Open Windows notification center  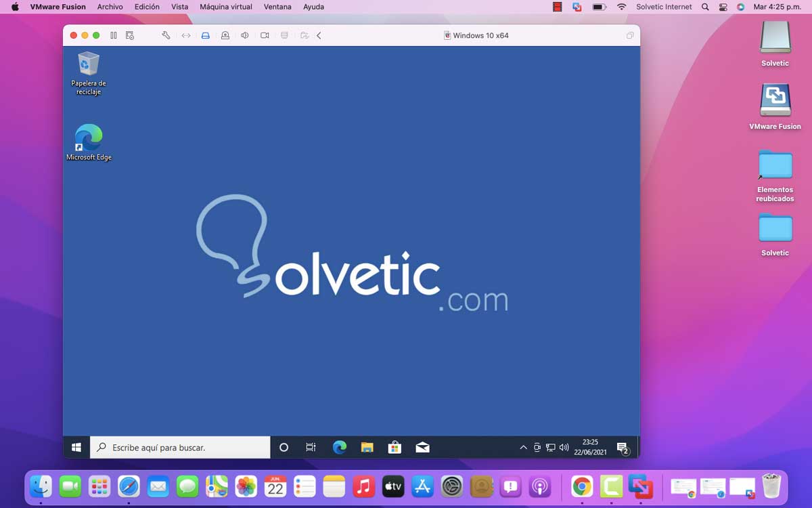623,448
